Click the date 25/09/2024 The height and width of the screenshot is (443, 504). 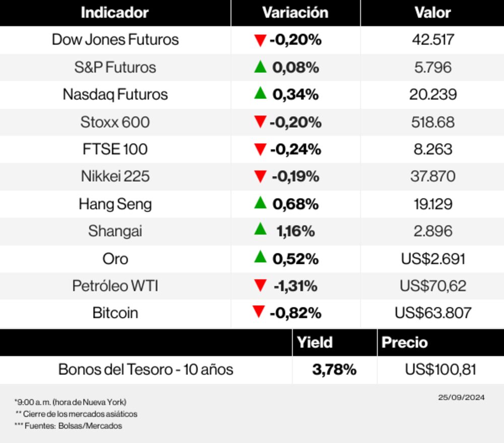tap(461, 398)
